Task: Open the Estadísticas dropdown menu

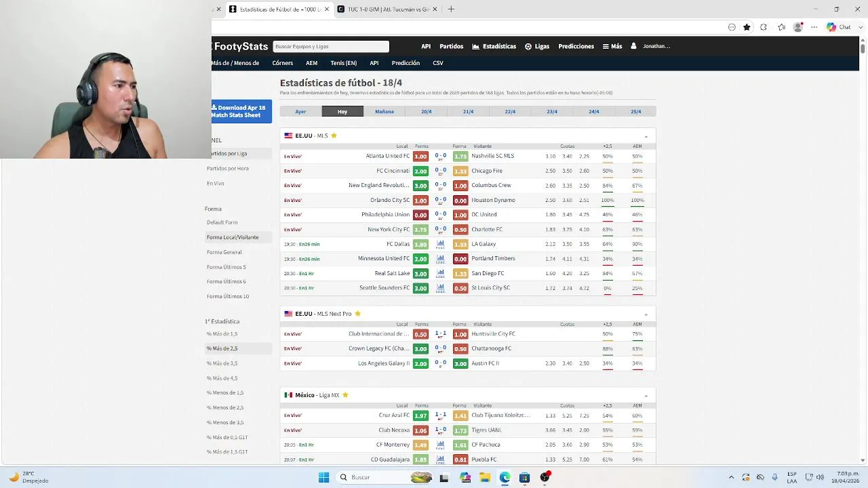Action: point(494,46)
